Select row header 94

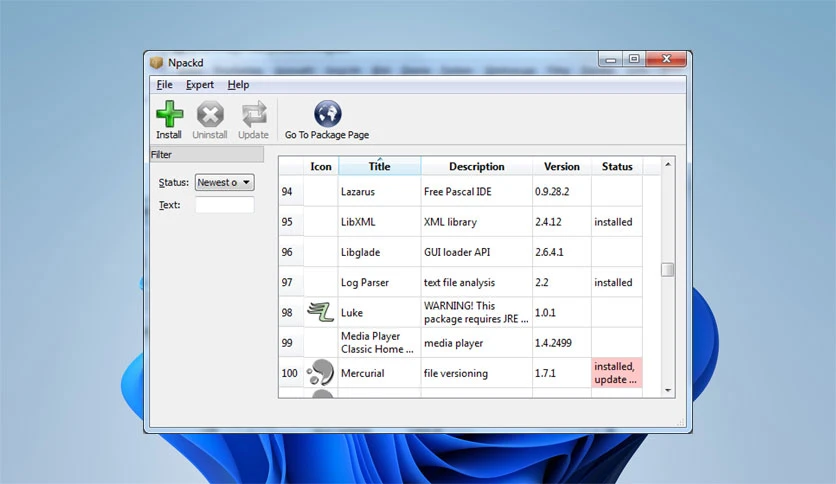point(291,191)
